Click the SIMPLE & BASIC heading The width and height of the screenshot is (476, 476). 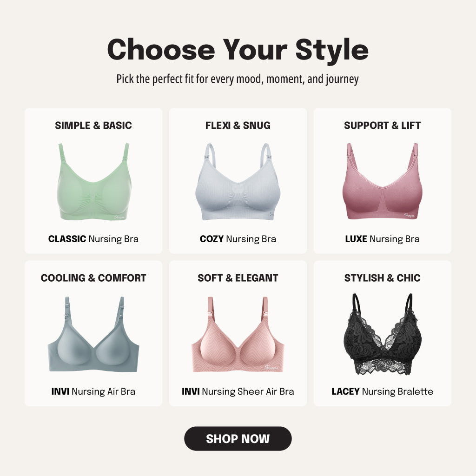click(x=93, y=126)
